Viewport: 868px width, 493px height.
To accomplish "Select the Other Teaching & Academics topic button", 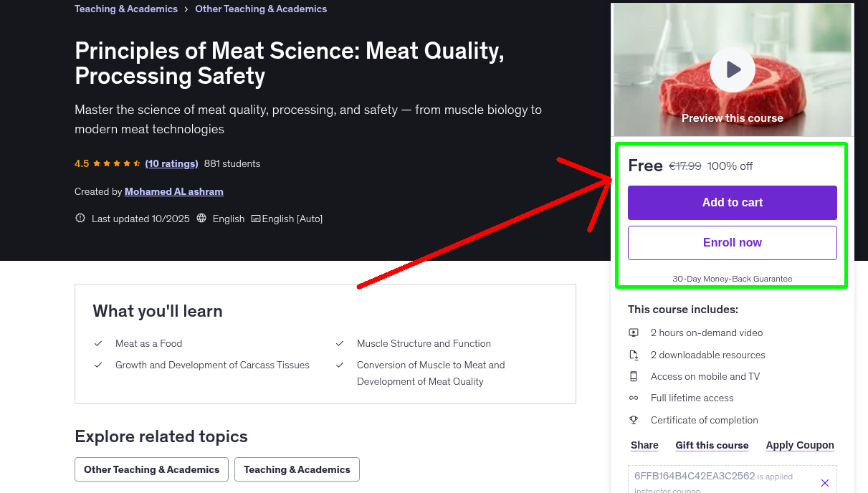I will click(x=151, y=469).
